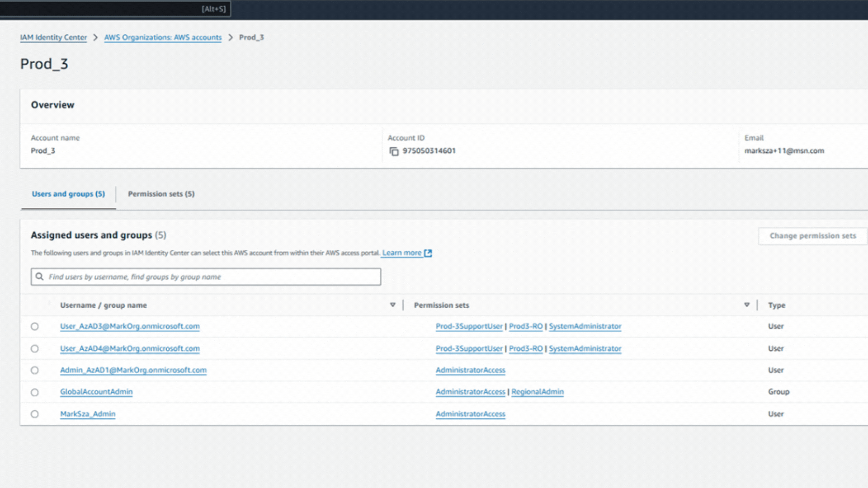Open Users and groups (5) tab
The image size is (868, 488).
(68, 194)
